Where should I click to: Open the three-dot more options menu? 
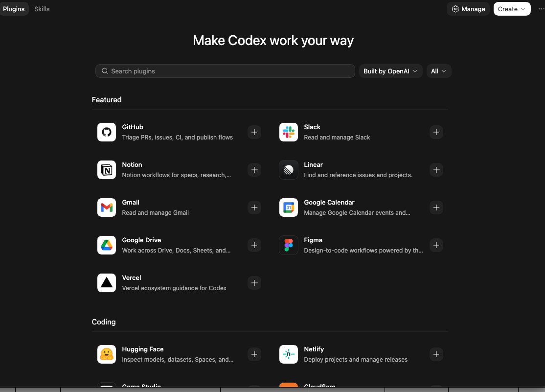tap(541, 9)
